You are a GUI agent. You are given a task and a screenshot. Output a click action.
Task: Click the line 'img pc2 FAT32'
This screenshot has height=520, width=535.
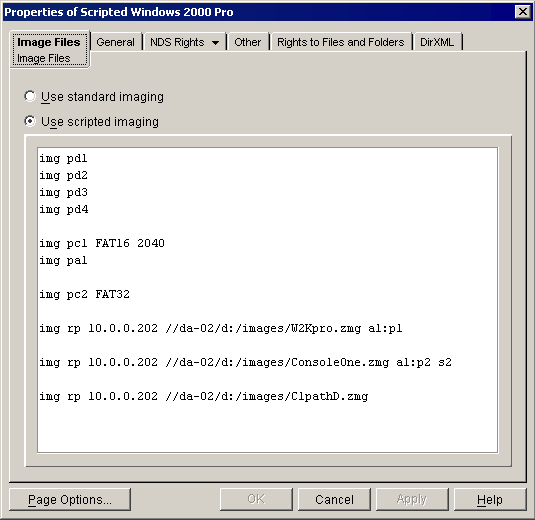point(84,294)
